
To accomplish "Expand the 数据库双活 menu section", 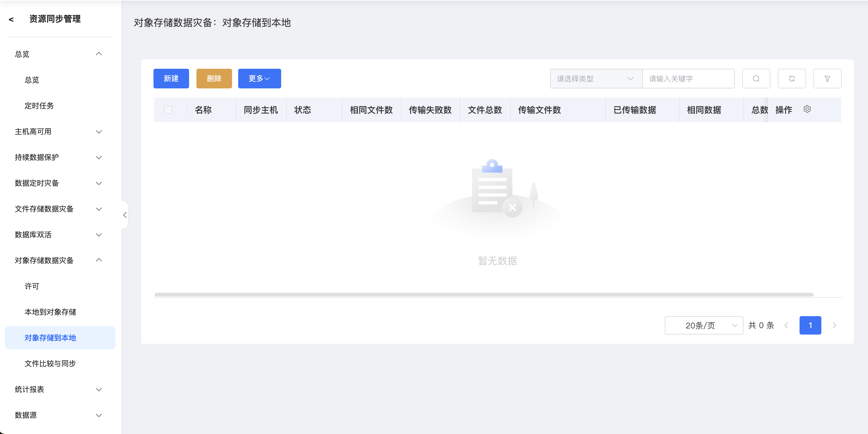I will [x=57, y=234].
